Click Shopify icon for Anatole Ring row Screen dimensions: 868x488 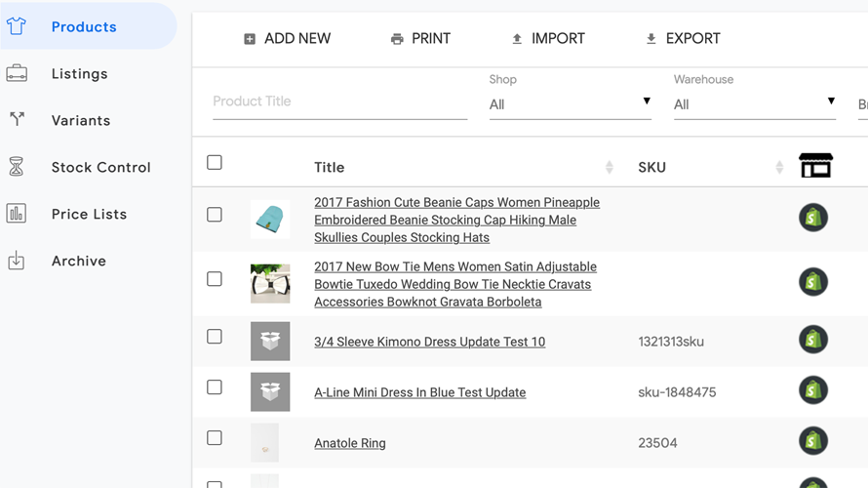click(x=813, y=441)
